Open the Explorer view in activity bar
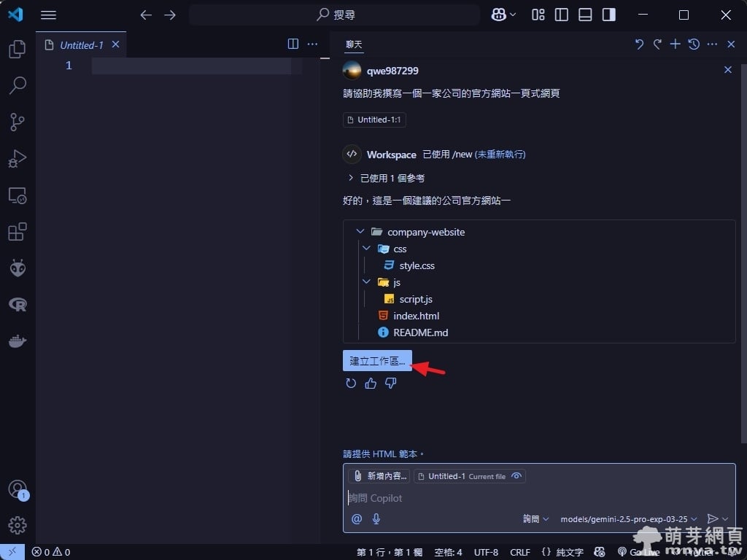 click(x=18, y=49)
